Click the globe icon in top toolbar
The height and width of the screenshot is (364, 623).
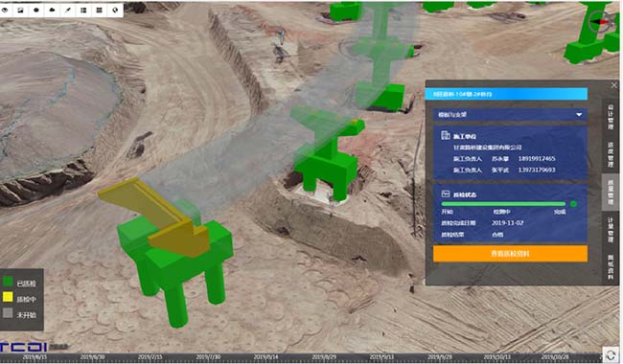coord(115,11)
